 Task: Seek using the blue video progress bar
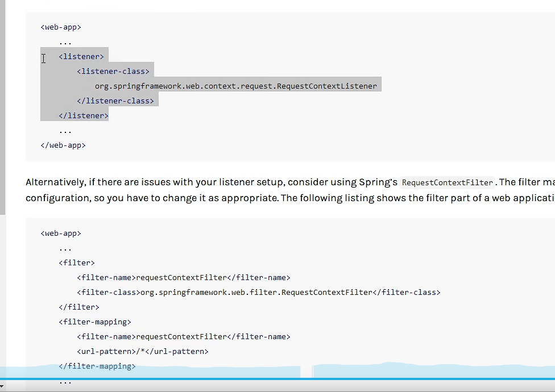click(x=277, y=379)
